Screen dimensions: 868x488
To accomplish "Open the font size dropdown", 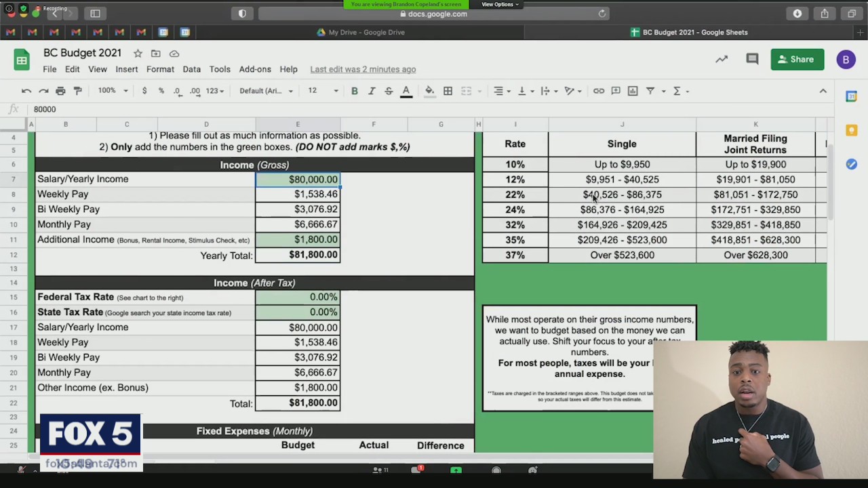I will click(x=323, y=91).
